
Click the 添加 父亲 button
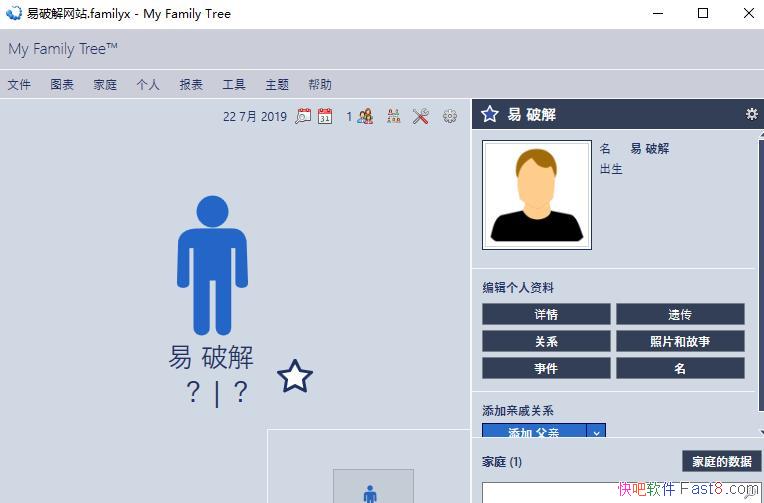tap(534, 431)
